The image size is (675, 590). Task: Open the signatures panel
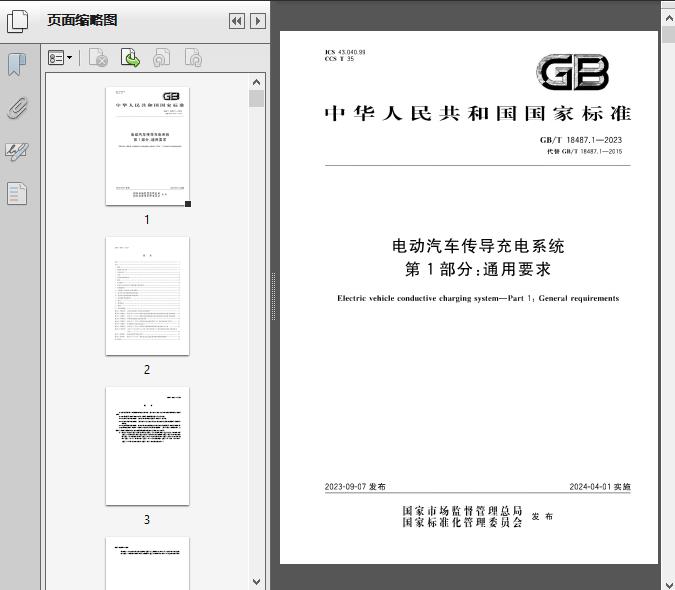[17, 151]
